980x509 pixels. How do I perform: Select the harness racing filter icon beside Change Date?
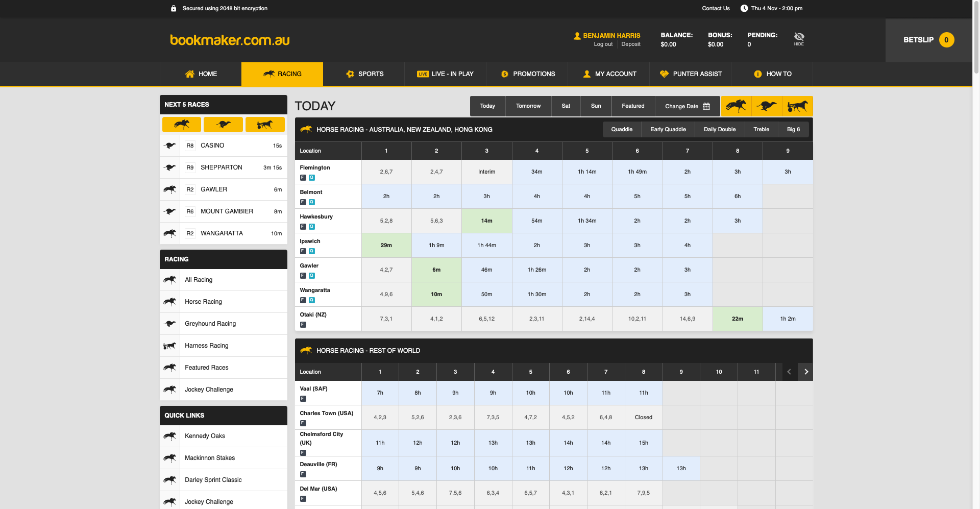coord(797,106)
